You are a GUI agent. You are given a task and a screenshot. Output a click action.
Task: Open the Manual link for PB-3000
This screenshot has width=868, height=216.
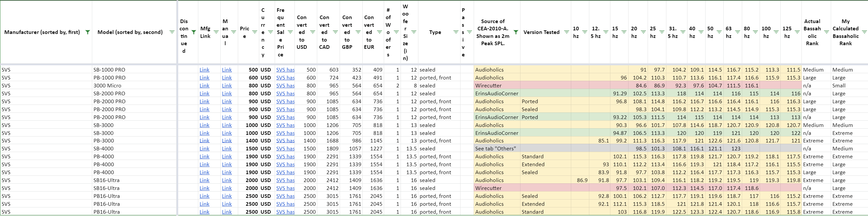pyautogui.click(x=227, y=141)
